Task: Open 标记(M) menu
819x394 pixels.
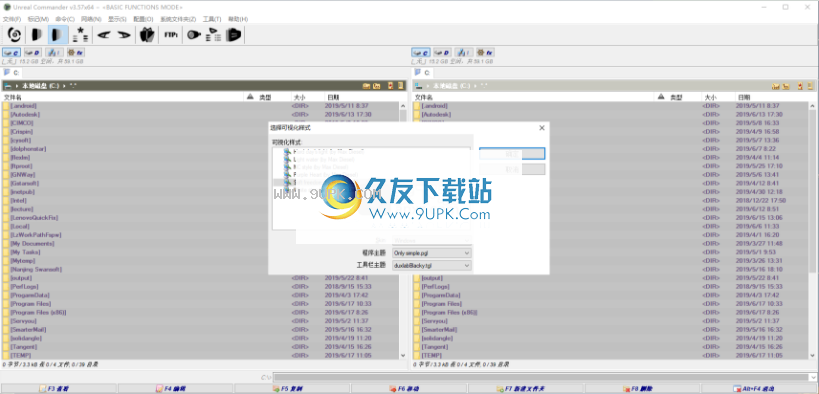Action: point(38,19)
